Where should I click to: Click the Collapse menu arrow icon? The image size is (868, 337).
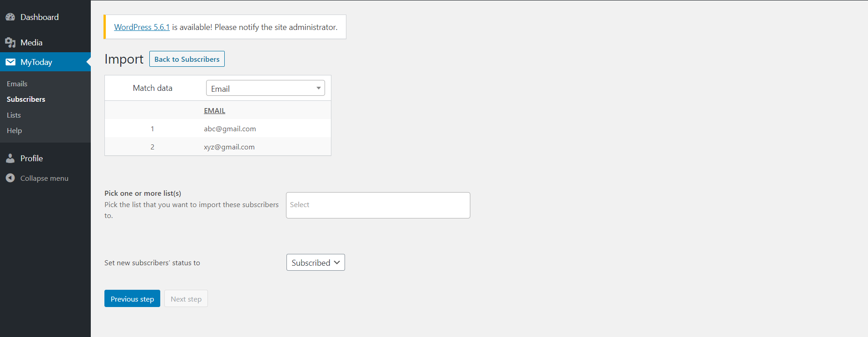point(10,178)
